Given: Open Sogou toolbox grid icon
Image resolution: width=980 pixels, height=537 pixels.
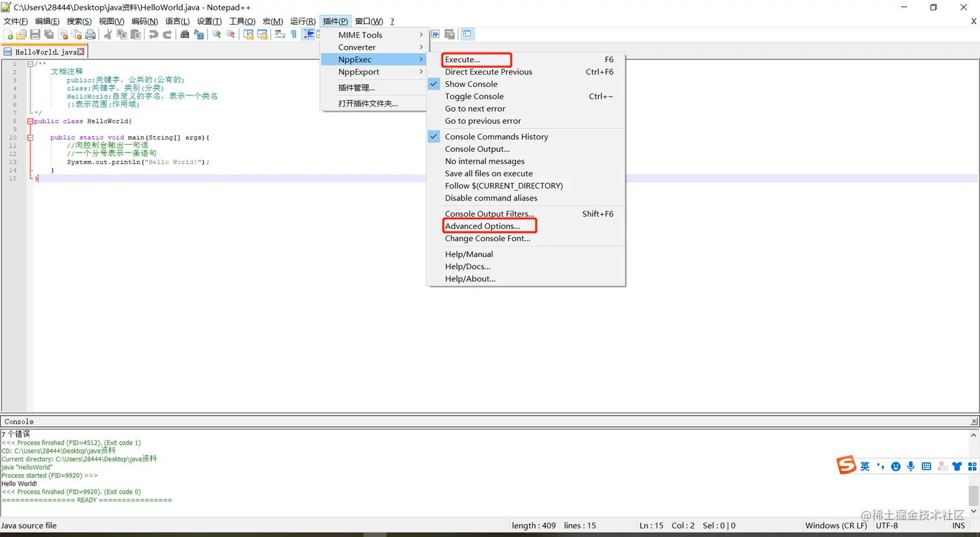Looking at the screenshot, I should coord(972,466).
